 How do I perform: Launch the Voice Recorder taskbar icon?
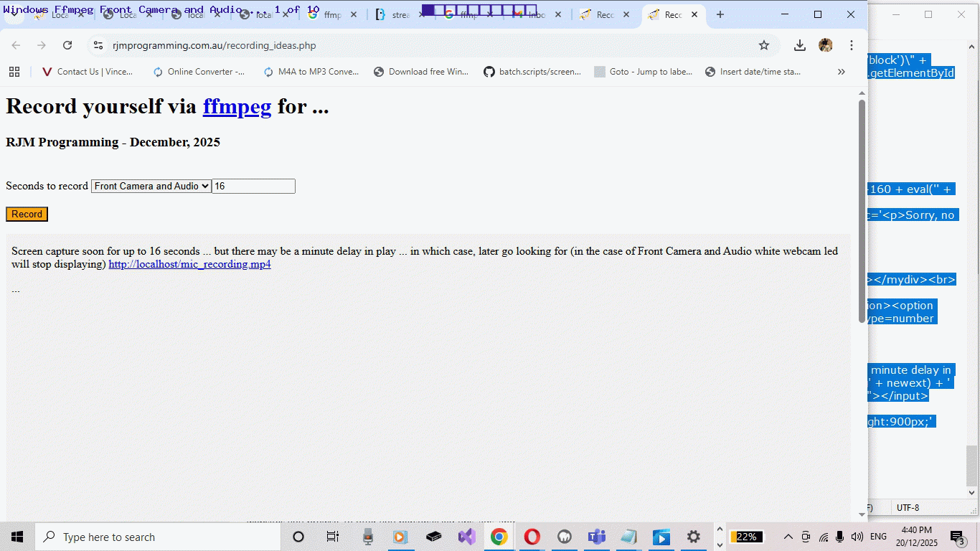coord(368,536)
